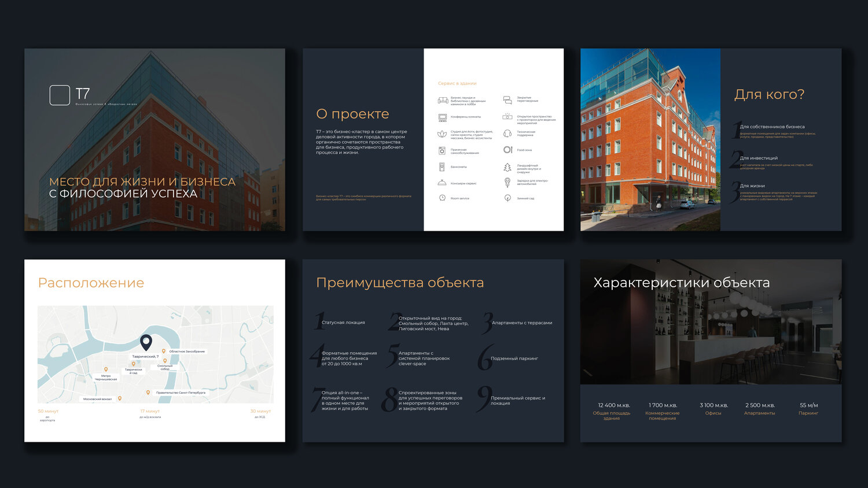Click the electric car charging icon

(507, 183)
